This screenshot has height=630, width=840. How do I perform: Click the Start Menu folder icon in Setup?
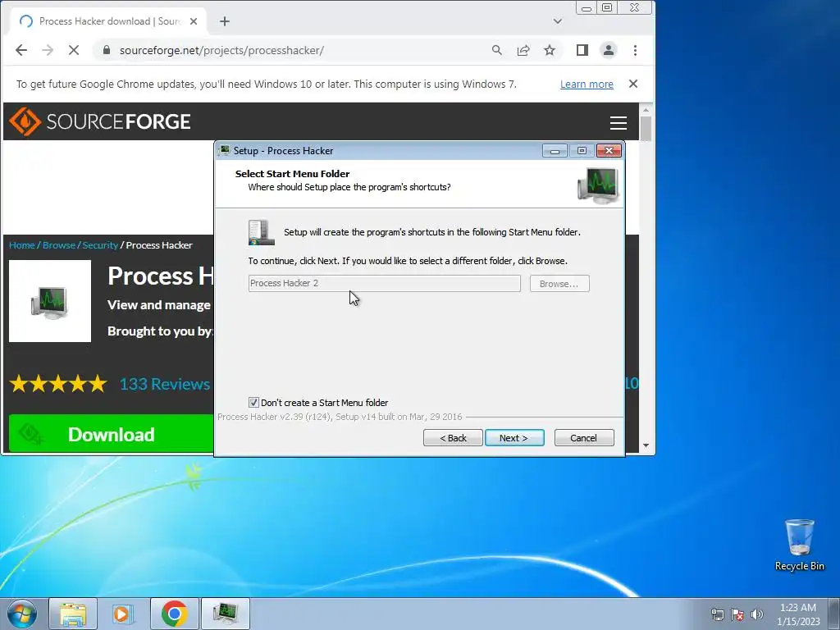tap(262, 232)
